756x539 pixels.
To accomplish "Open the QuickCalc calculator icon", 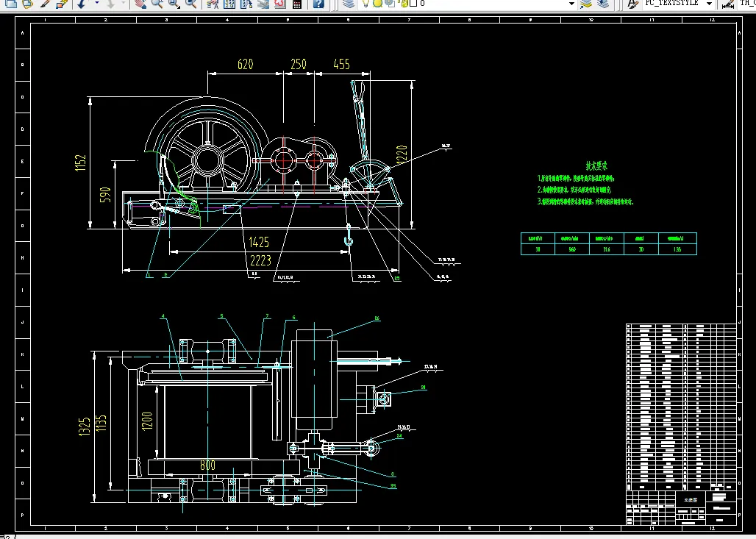I will 297,4.
